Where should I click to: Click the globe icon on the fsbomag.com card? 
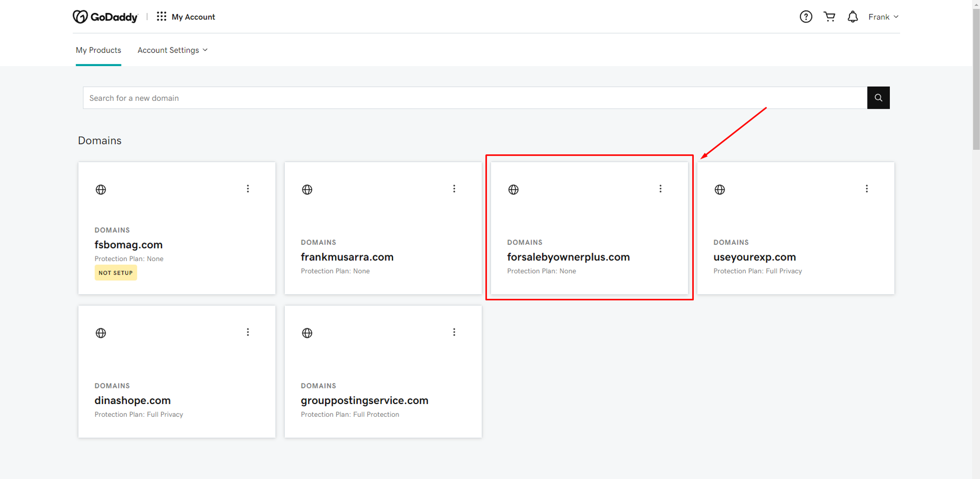(101, 190)
